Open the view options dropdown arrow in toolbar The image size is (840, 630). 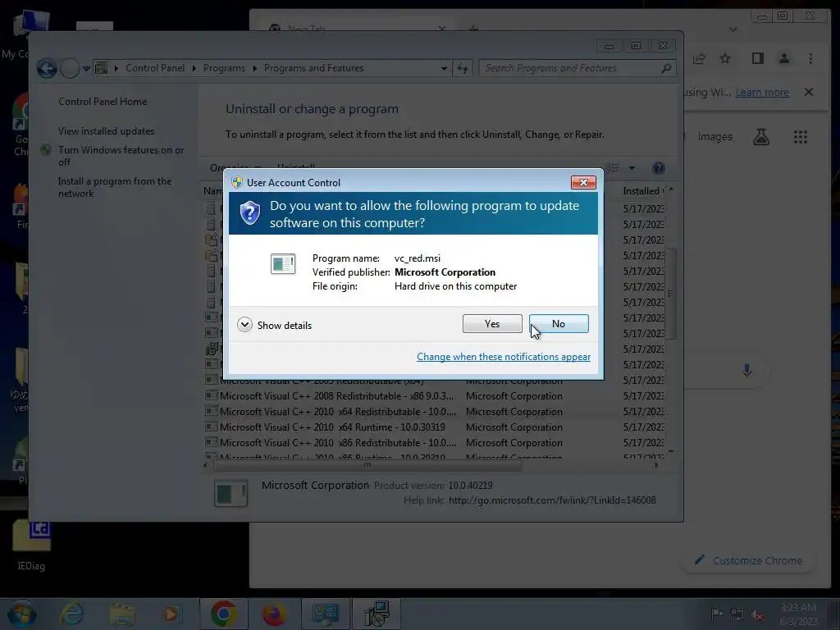(632, 168)
